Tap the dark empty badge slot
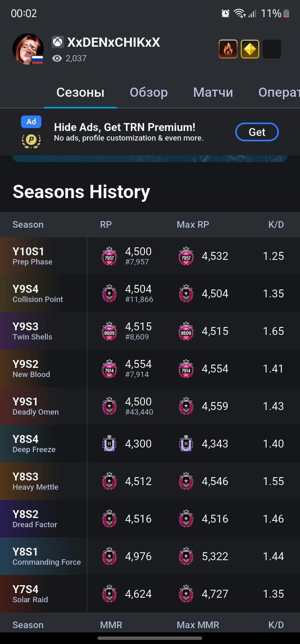Image resolution: width=300 pixels, height=644 pixels. [272, 49]
